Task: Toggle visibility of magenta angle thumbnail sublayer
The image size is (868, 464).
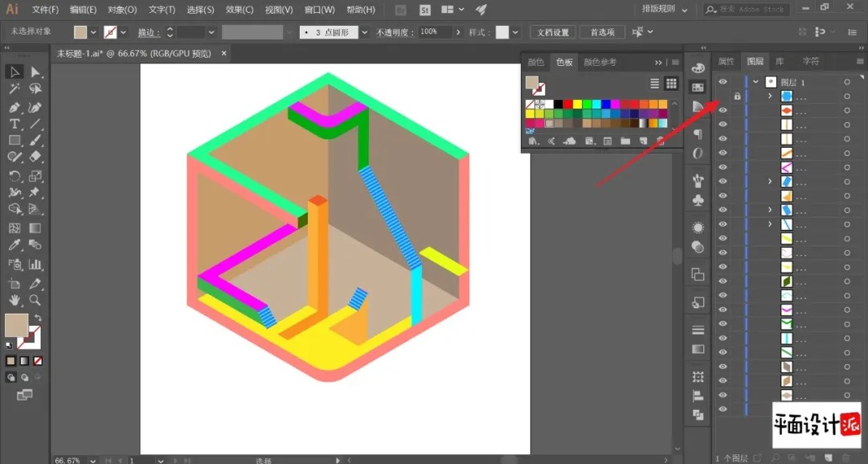Action: 723,167
